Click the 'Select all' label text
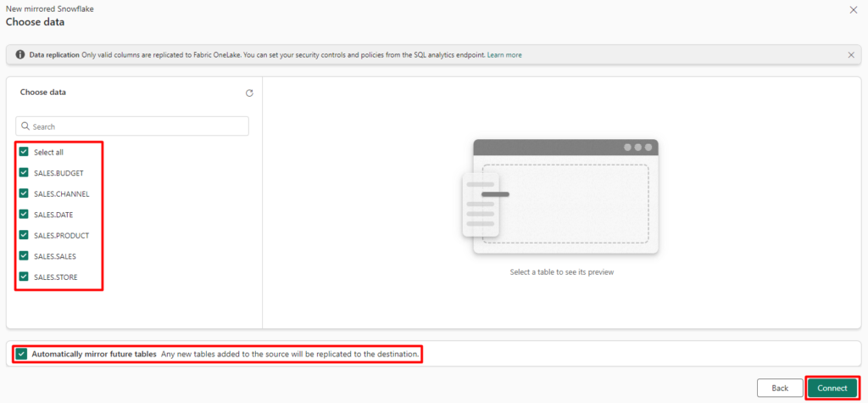Image resolution: width=868 pixels, height=403 pixels. point(48,152)
